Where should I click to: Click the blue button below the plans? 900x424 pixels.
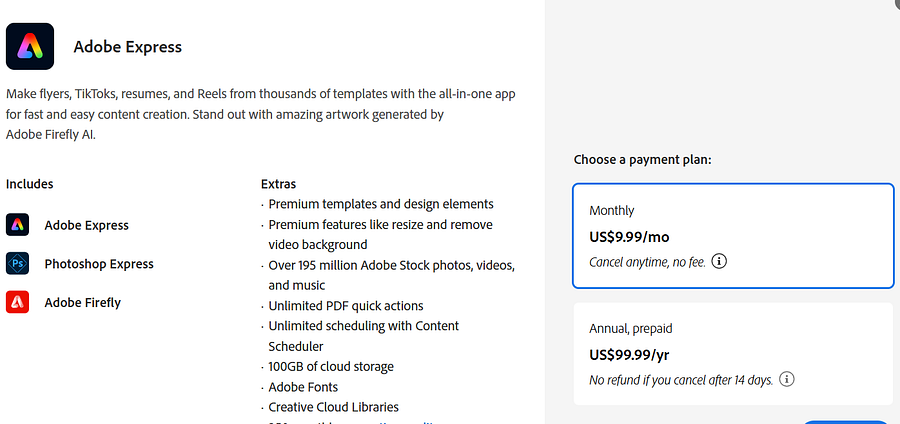pos(845,422)
